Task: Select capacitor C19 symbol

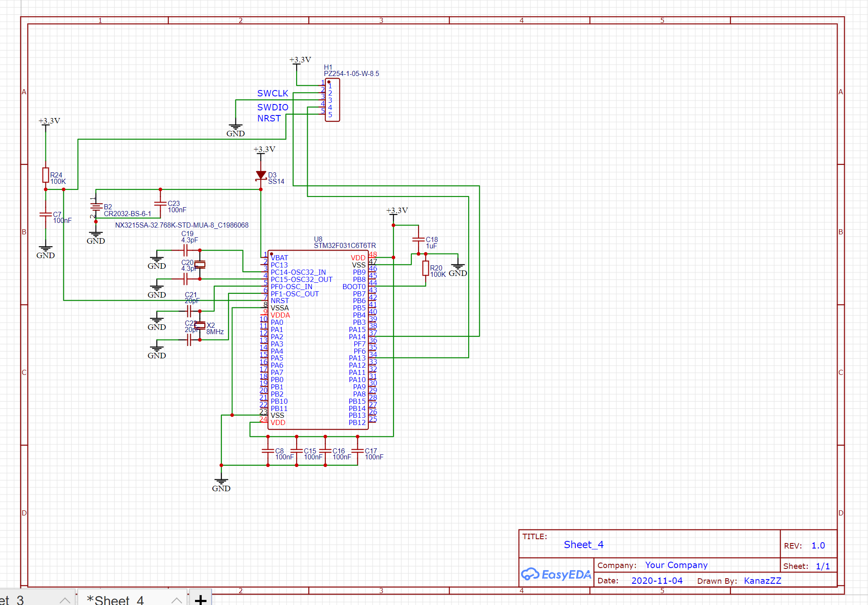Action: [x=185, y=250]
